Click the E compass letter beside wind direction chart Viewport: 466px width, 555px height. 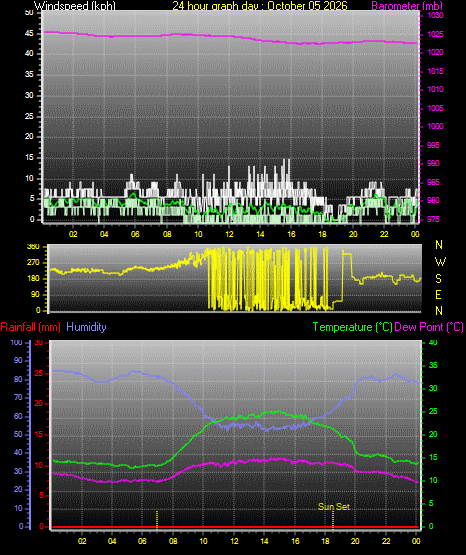438,295
